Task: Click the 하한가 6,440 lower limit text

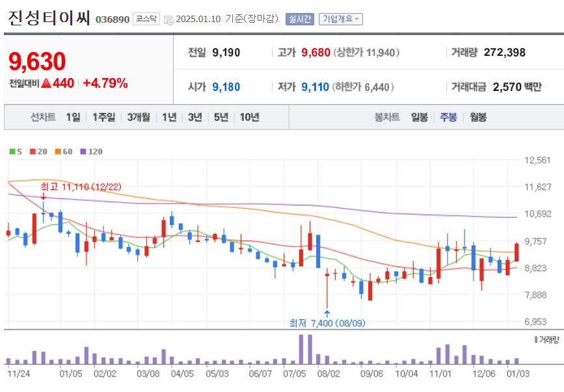Action: coord(362,87)
